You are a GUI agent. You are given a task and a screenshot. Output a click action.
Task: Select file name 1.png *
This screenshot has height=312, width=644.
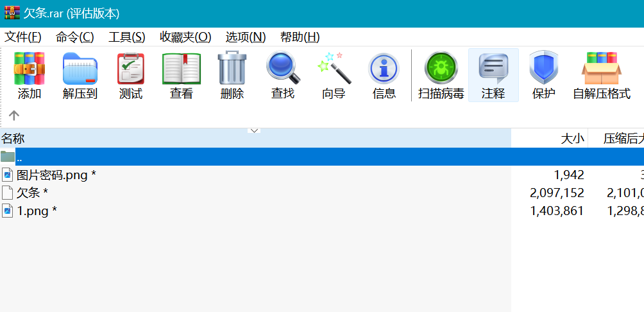tap(37, 211)
